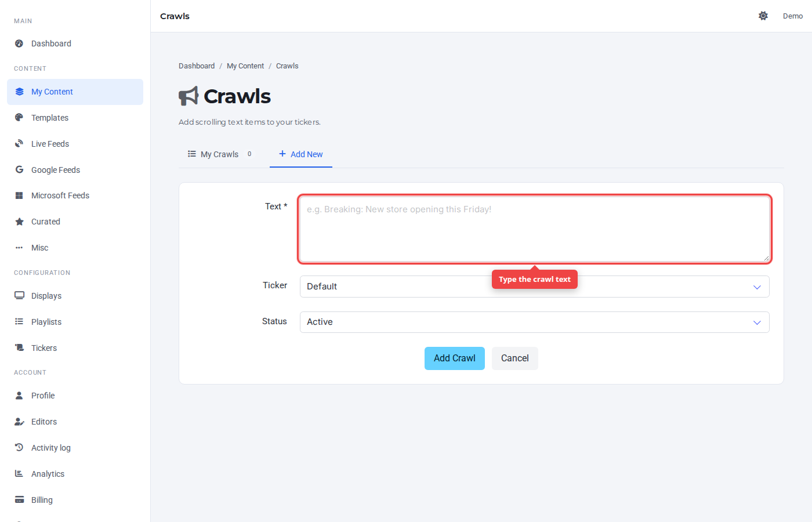Click the Tickers sidebar label
The width and height of the screenshot is (812, 522).
[x=44, y=348]
